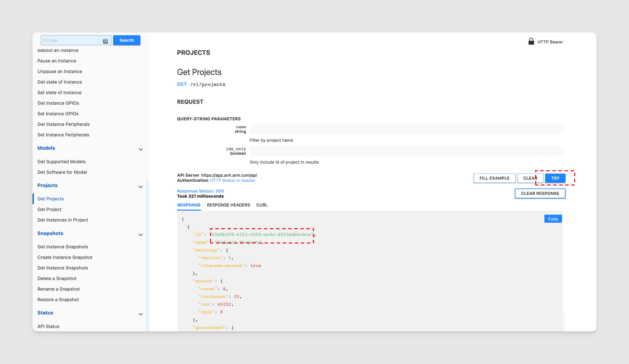Switch to the RESPONSE HEADERS tab
This screenshot has height=364, width=629.
tap(229, 205)
